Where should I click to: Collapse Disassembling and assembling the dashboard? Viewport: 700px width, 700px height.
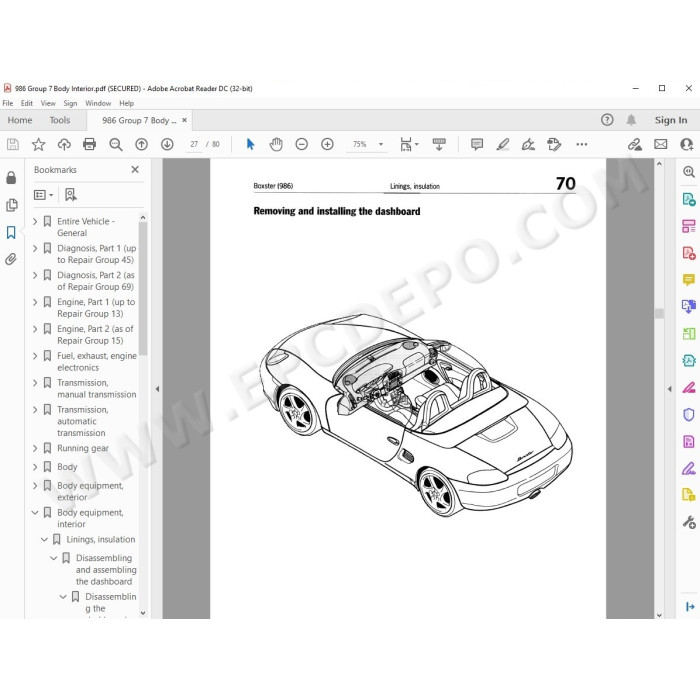[54, 558]
